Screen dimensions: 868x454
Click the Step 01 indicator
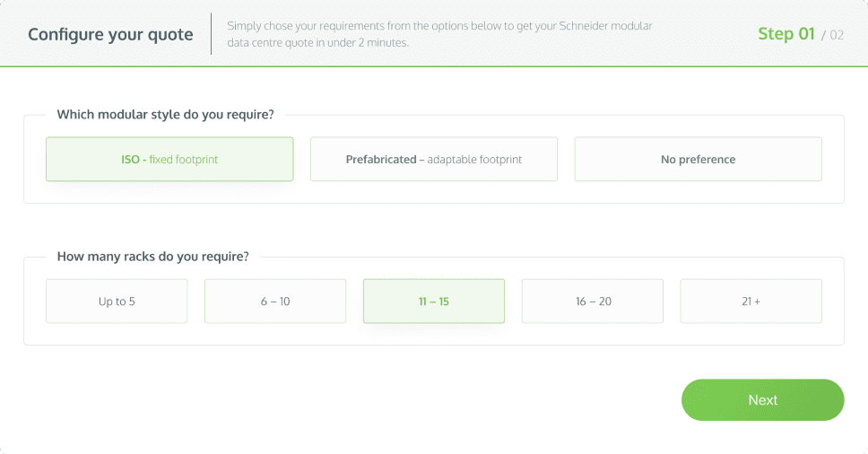click(x=786, y=34)
